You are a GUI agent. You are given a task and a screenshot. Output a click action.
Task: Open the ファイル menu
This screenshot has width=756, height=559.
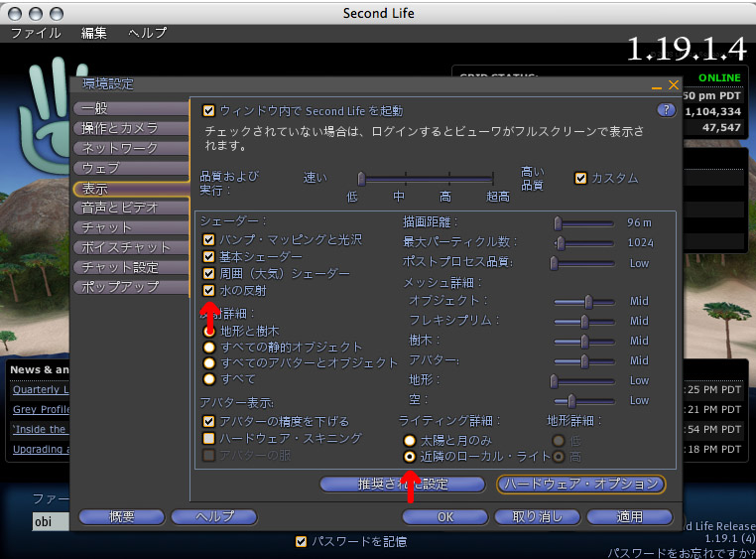(36, 33)
